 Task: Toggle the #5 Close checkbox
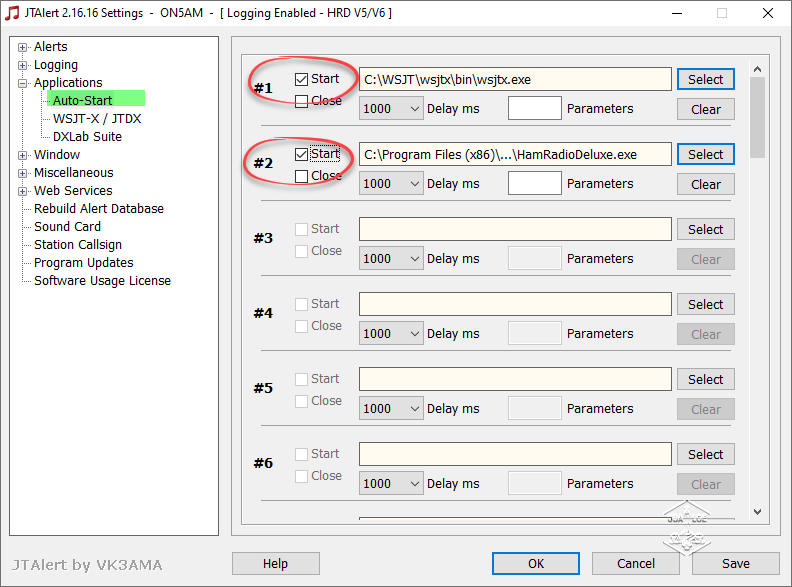(x=302, y=401)
